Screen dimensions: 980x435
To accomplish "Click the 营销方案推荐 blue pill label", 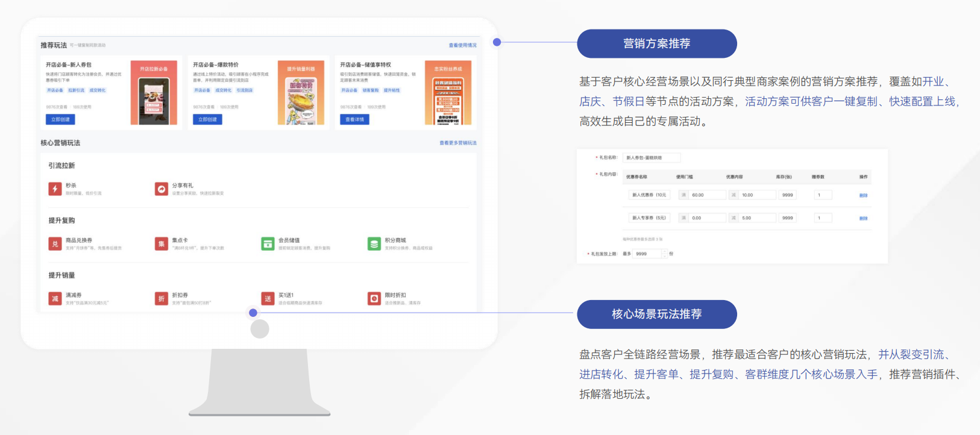I will click(657, 43).
